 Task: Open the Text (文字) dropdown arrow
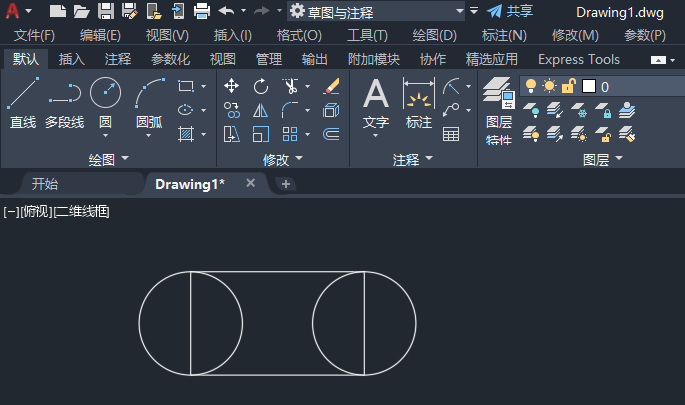click(376, 136)
